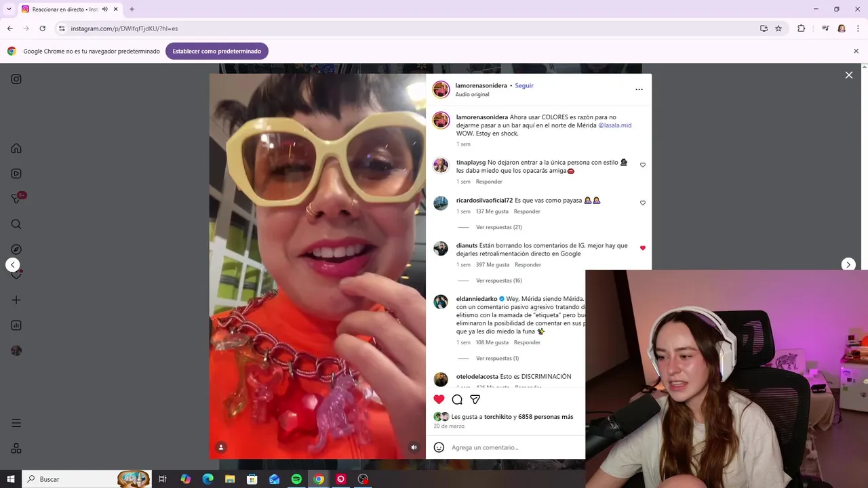
Task: Open the tab search dropdown
Action: click(9, 9)
